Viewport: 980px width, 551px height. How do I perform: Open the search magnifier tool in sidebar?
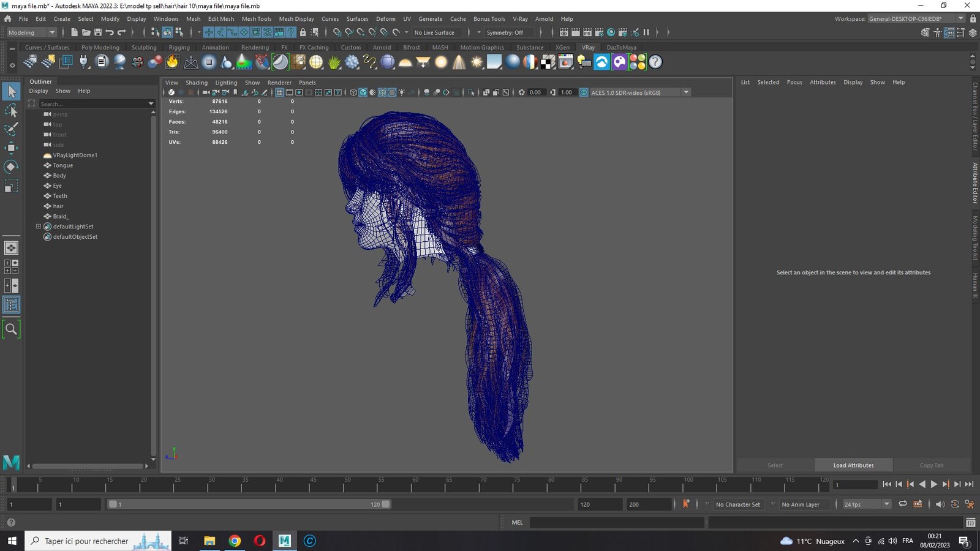tap(11, 329)
